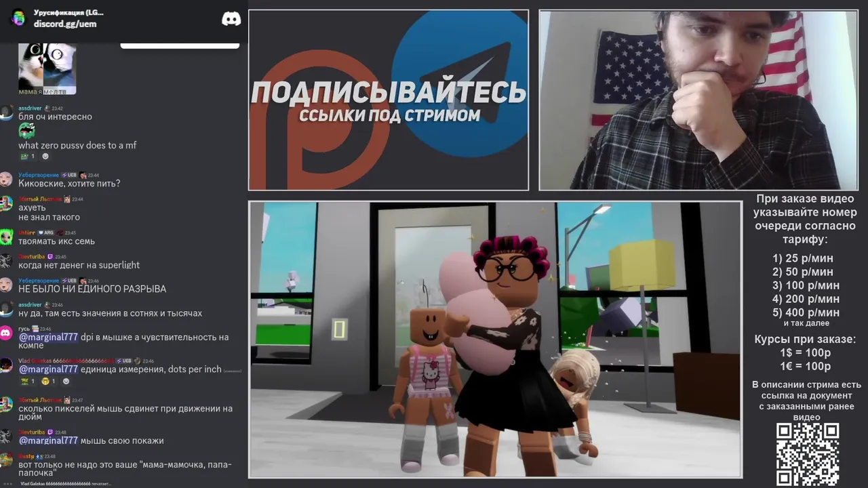This screenshot has width=868, height=488.
Task: Click the Roblox gameplay video panel
Action: (x=495, y=340)
